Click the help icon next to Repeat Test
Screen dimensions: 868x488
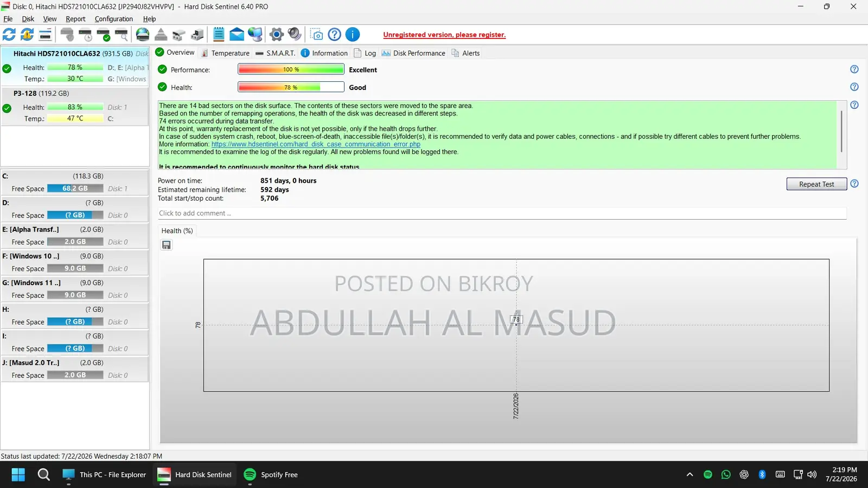pyautogui.click(x=854, y=184)
